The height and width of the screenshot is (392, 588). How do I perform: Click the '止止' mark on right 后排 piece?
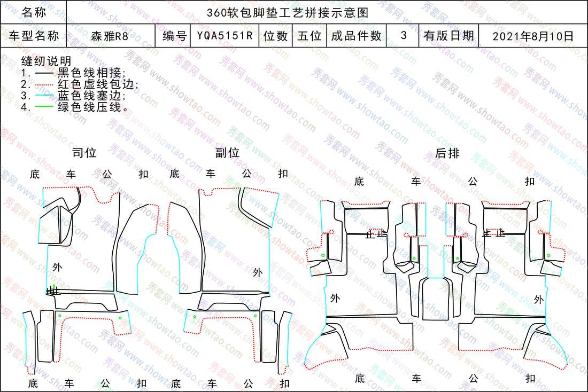493,233
